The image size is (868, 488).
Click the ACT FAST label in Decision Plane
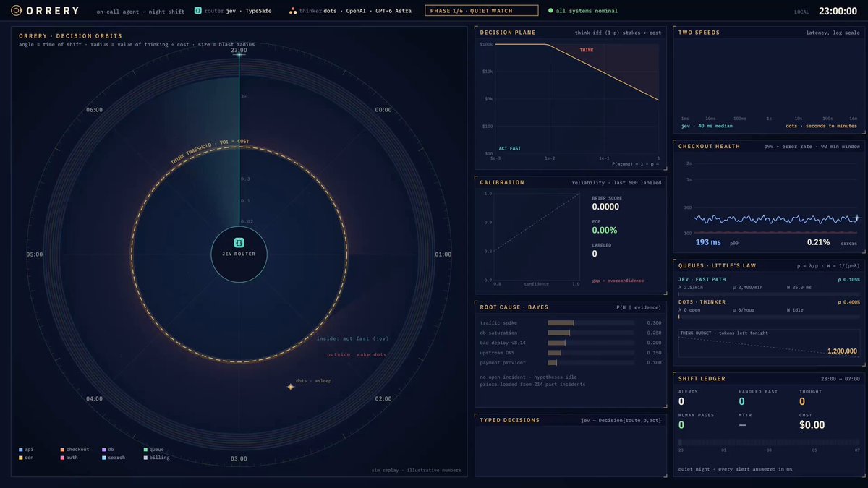click(509, 148)
